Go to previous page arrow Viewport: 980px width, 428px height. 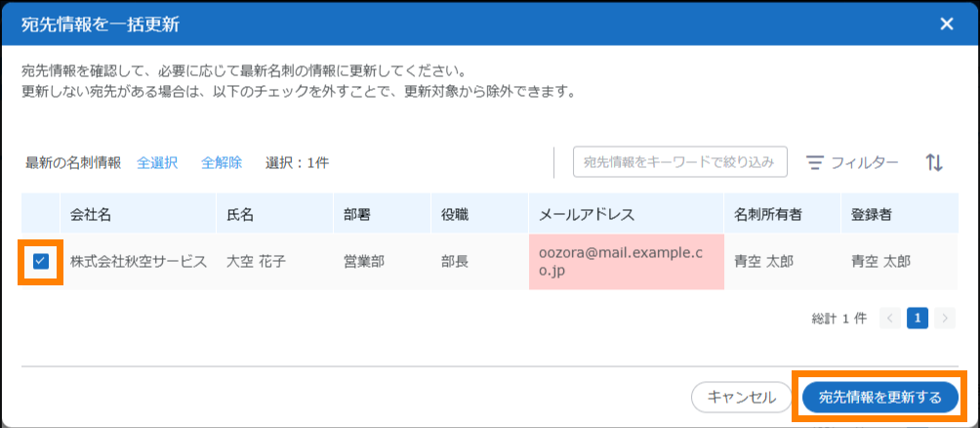(x=889, y=318)
